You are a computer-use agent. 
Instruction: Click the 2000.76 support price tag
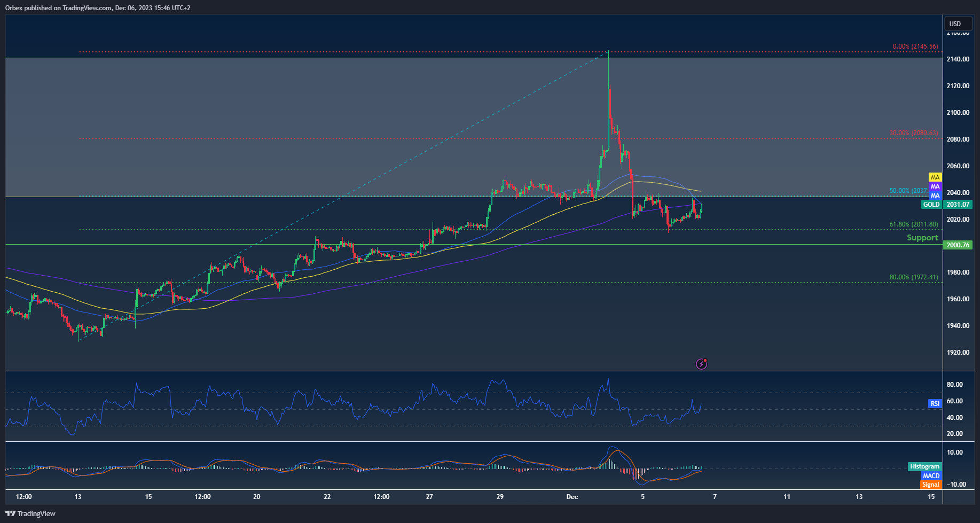(958, 245)
